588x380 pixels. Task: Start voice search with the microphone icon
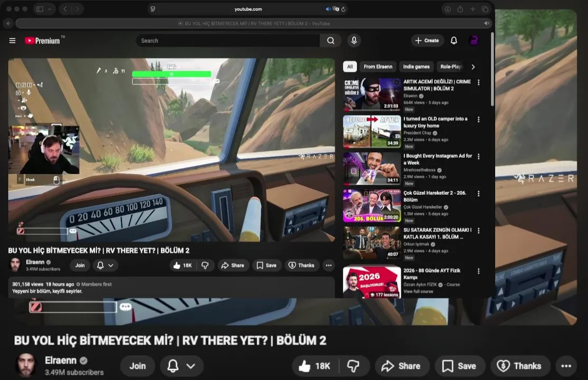coord(354,41)
